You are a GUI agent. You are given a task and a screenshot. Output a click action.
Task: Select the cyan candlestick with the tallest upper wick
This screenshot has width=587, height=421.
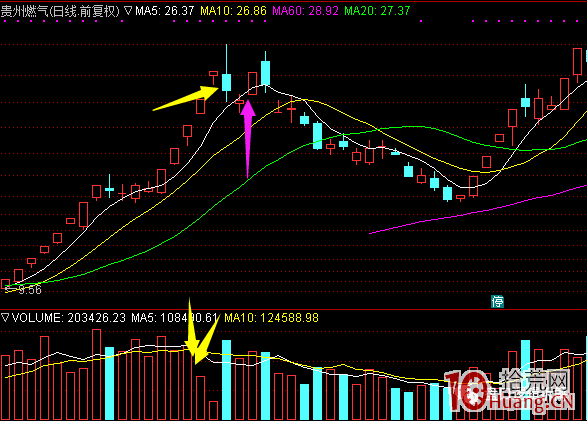click(x=226, y=82)
